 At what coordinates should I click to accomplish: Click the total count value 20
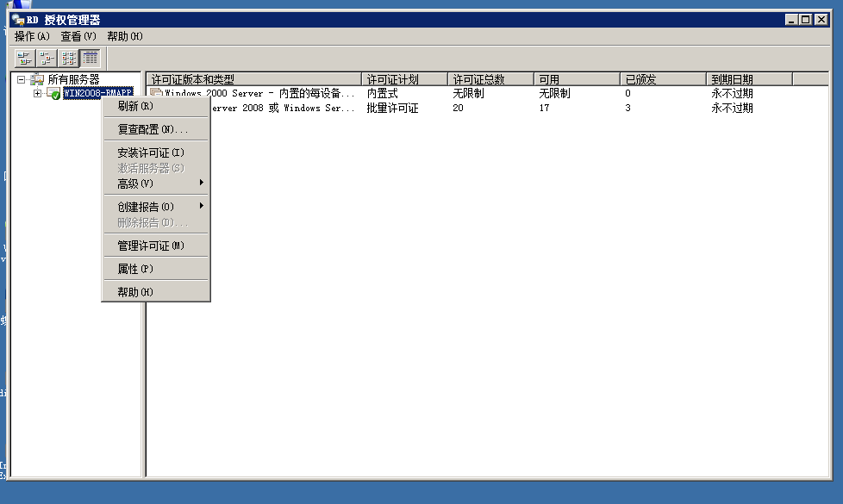coord(458,108)
